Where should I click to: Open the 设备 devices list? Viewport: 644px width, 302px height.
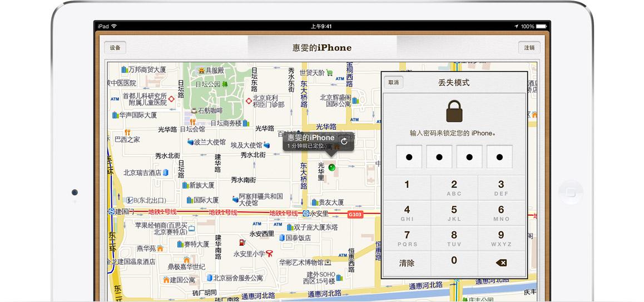point(116,48)
